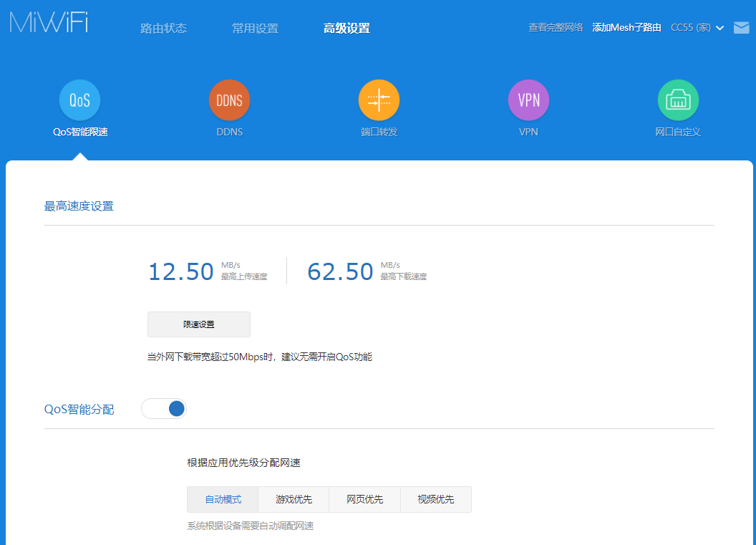The width and height of the screenshot is (756, 545).
Task: Switch to 路由状态 tab
Action: click(163, 29)
